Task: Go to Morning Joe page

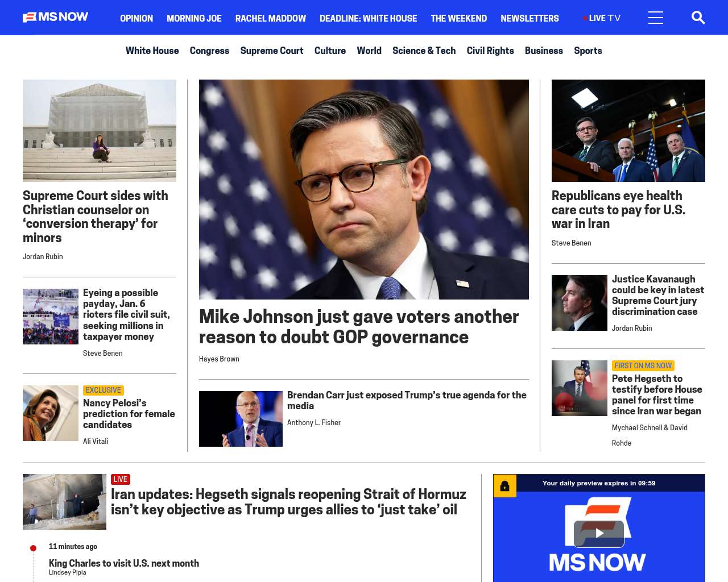Action: tap(194, 18)
